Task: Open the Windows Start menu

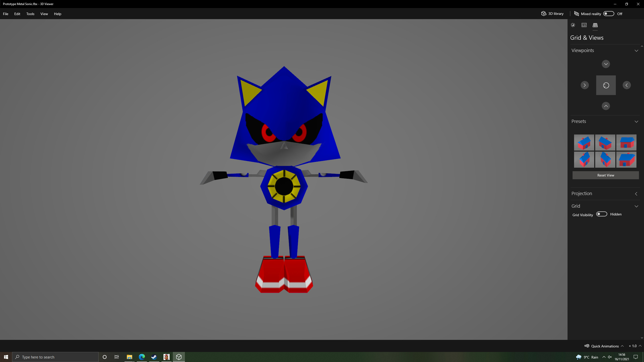Action: (x=6, y=357)
